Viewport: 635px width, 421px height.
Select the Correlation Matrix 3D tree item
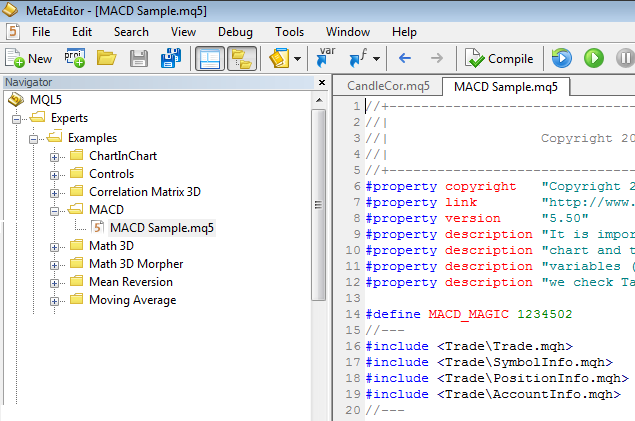coord(145,192)
